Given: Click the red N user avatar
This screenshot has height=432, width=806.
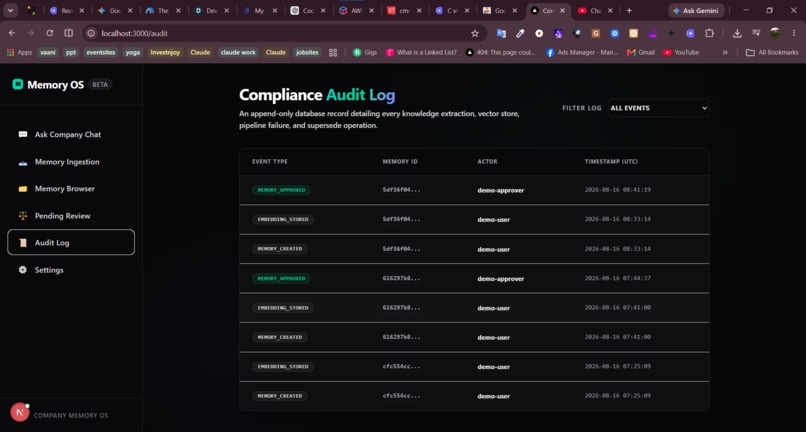Looking at the screenshot, I should pos(20,412).
